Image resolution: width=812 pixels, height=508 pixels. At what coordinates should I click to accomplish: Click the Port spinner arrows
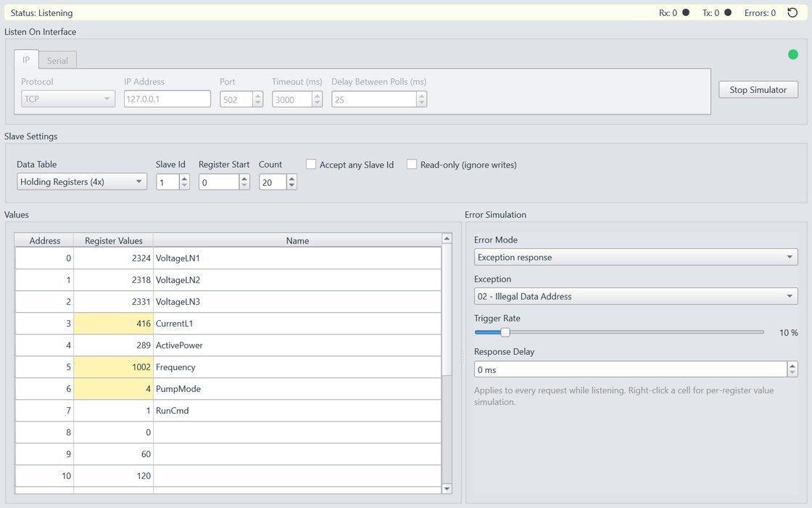258,99
